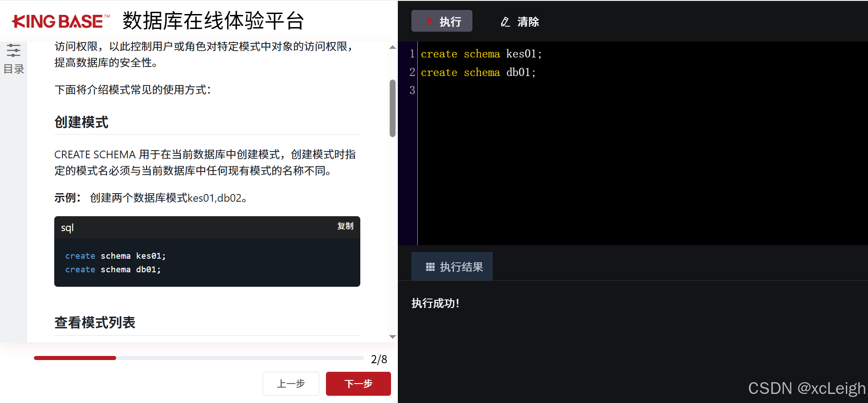Click the 查看模式列表 heading
Image resolution: width=868 pixels, height=403 pixels.
95,322
